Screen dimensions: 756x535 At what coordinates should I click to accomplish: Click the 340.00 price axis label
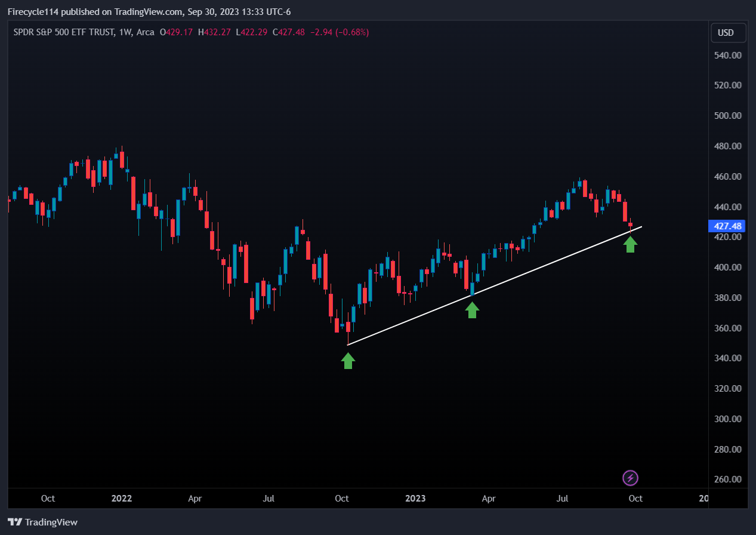727,358
